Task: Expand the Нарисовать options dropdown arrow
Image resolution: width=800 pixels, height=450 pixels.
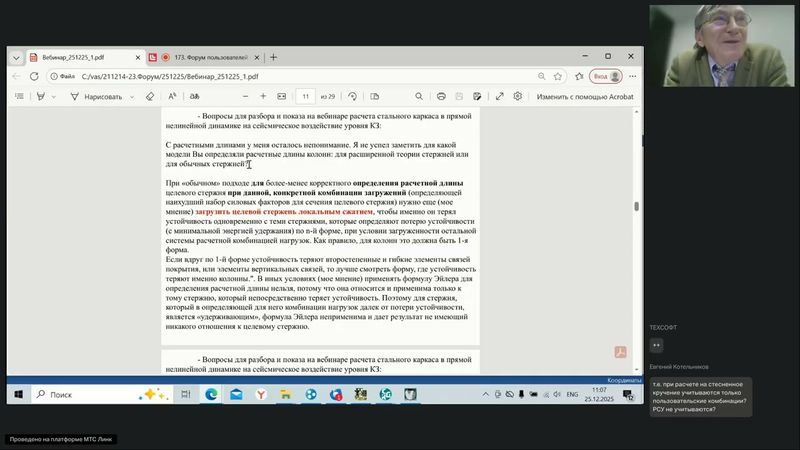Action: pos(132,96)
